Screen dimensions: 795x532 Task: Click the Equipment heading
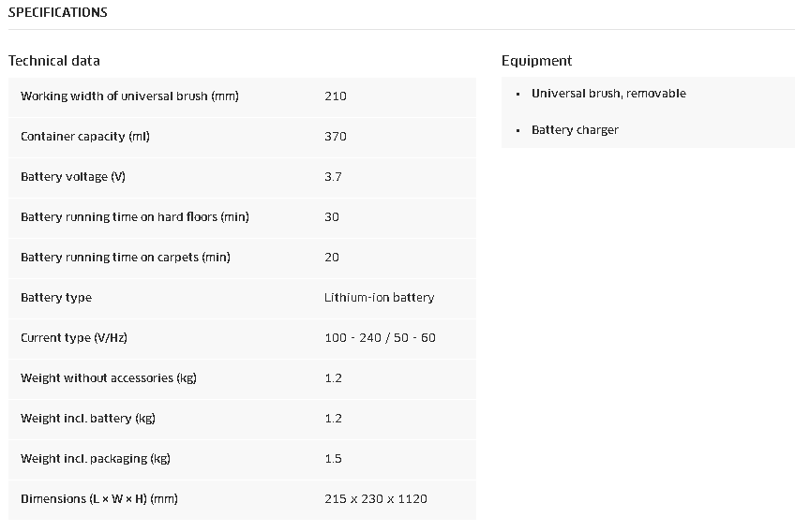(x=536, y=61)
